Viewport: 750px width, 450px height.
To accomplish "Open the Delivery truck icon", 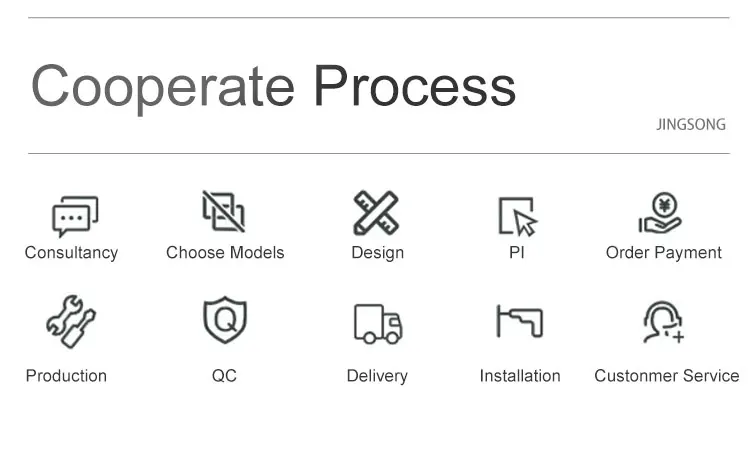I will [x=378, y=324].
